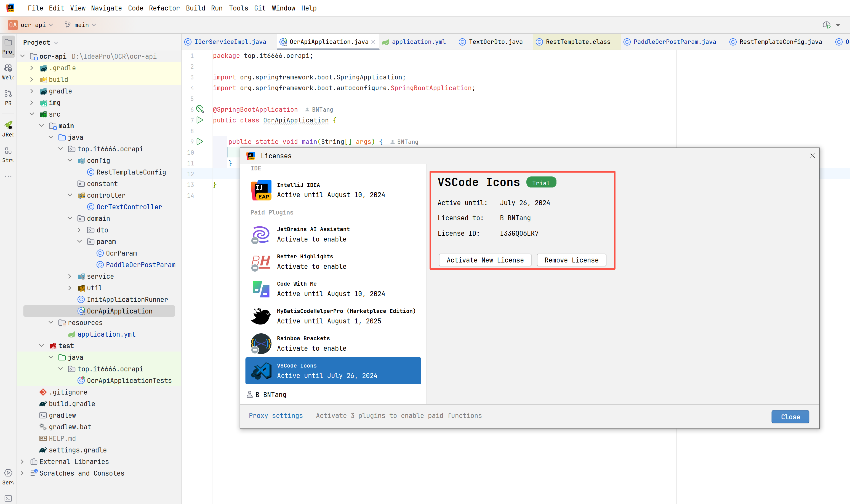Open the main branch dropdown
The height and width of the screenshot is (504, 850).
[81, 25]
